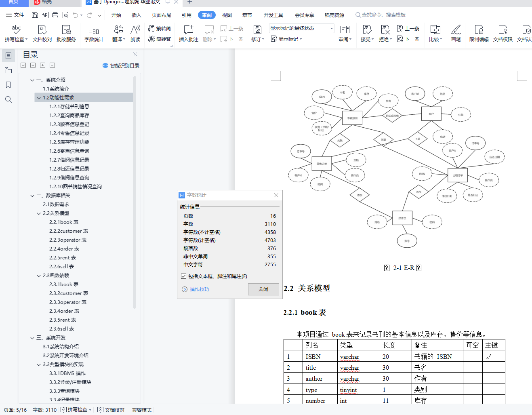The height and width of the screenshot is (415, 532).
Task: Start the 朗读 read aloud tool
Action: 135,33
